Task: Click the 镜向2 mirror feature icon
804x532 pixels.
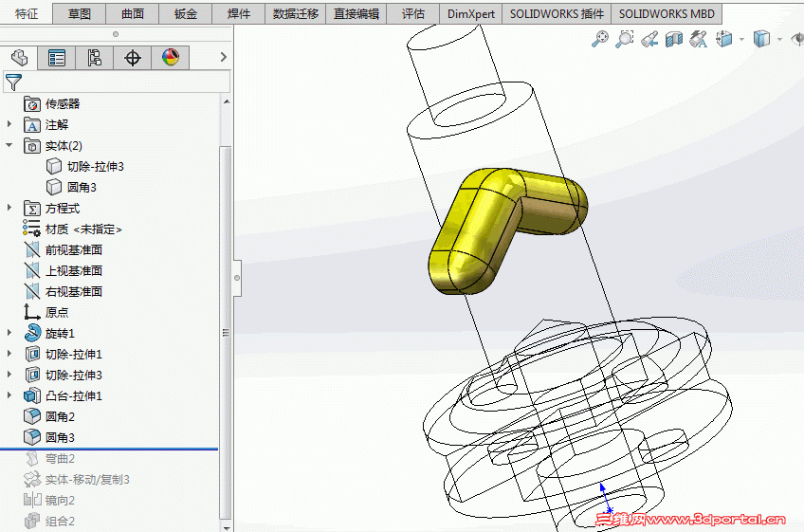Action: pos(32,500)
